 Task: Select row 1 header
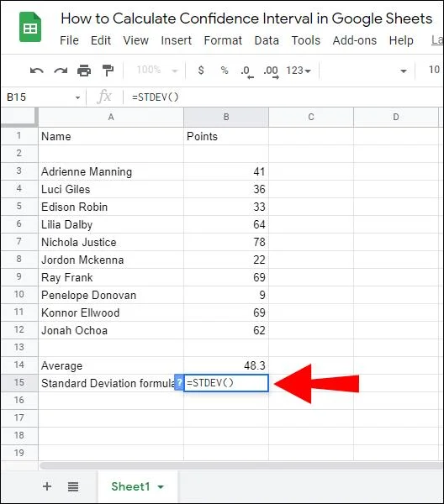coord(19,136)
